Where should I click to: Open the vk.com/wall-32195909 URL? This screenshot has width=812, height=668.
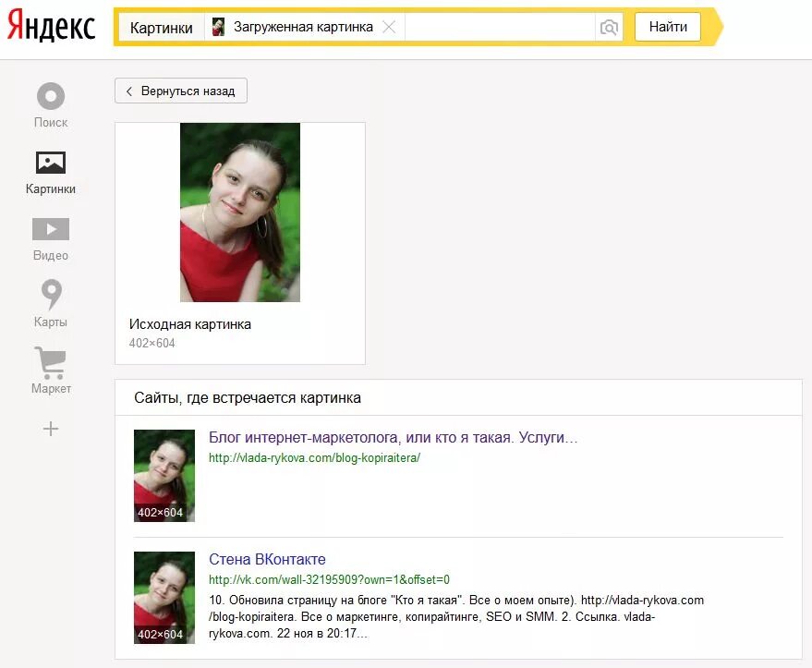pyautogui.click(x=330, y=579)
